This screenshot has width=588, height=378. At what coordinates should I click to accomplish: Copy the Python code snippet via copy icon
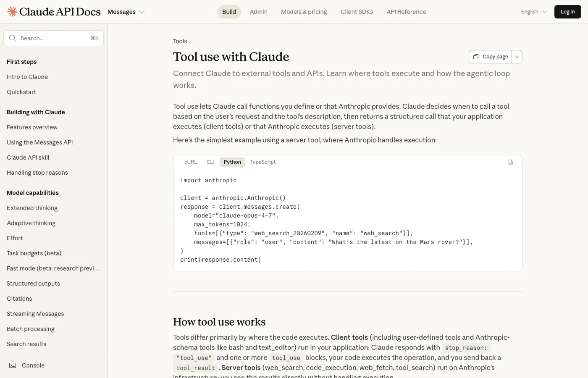510,162
